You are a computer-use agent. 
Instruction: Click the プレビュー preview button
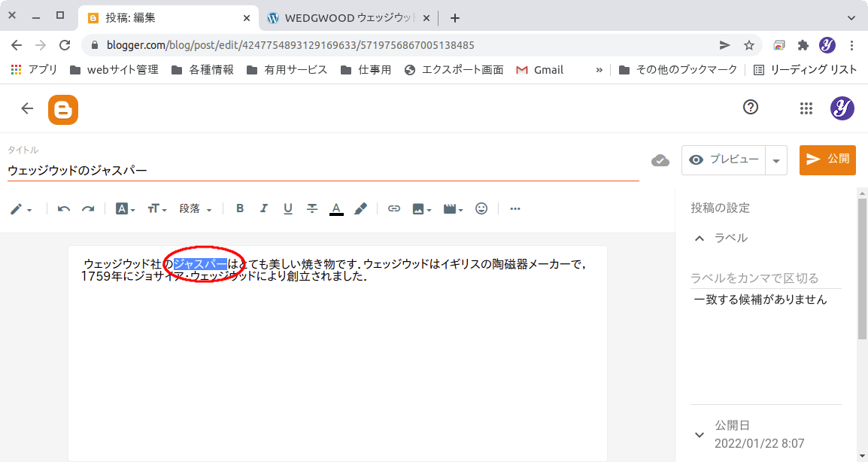click(724, 160)
